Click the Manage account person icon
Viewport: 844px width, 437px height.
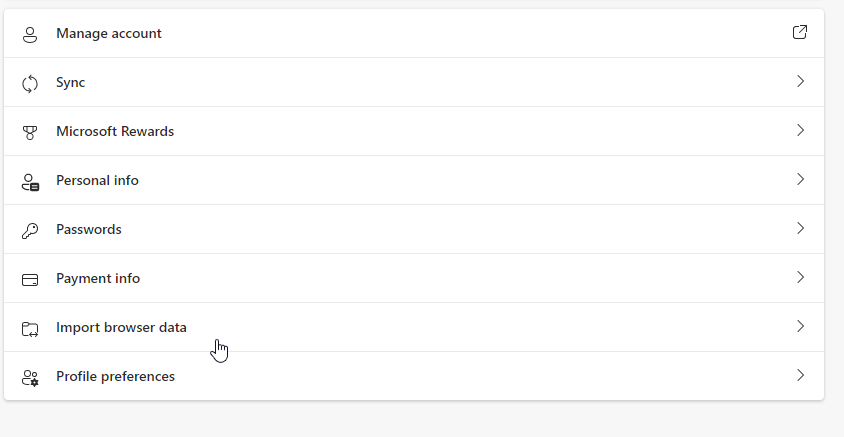[x=30, y=35]
